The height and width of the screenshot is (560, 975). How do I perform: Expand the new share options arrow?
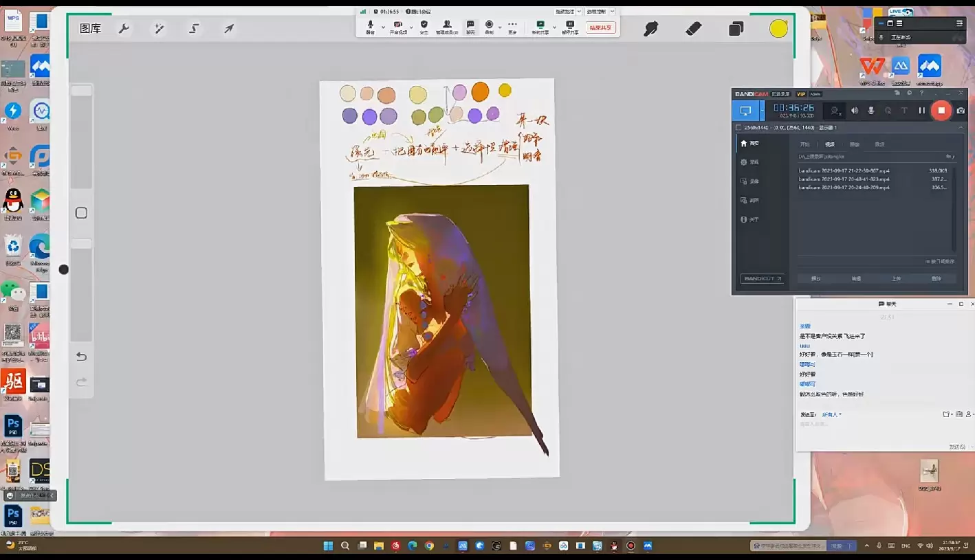tap(554, 27)
